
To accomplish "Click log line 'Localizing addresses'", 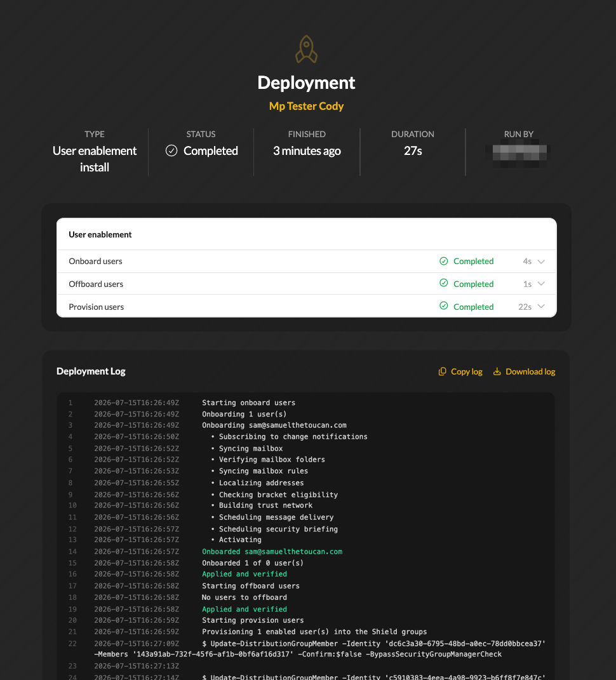I will pos(261,483).
